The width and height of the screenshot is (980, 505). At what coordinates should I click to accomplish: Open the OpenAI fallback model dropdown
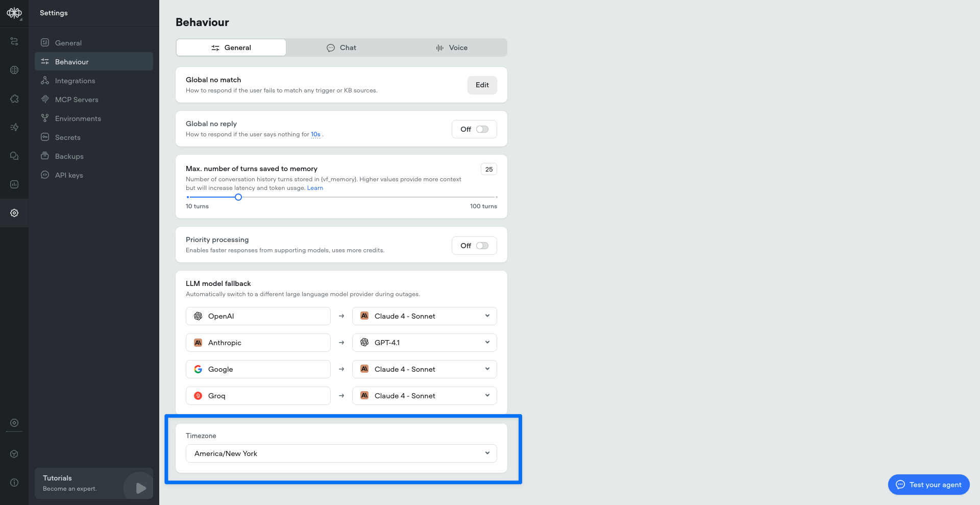(x=425, y=316)
